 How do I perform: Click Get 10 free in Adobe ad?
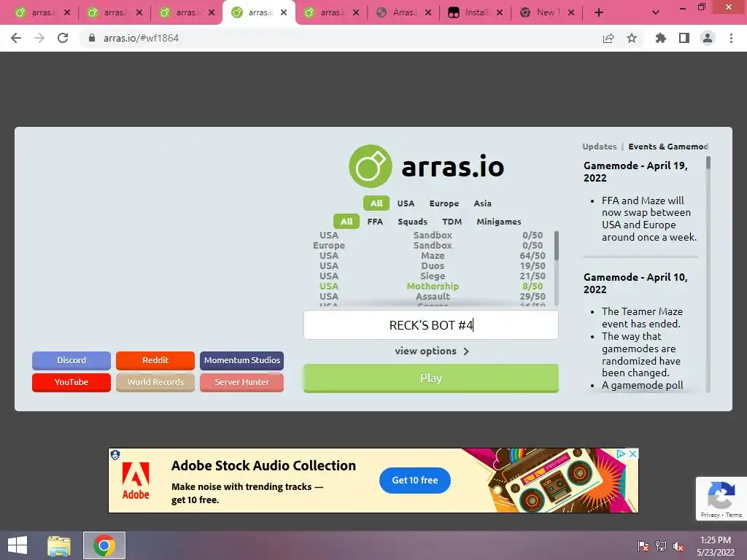tap(415, 481)
